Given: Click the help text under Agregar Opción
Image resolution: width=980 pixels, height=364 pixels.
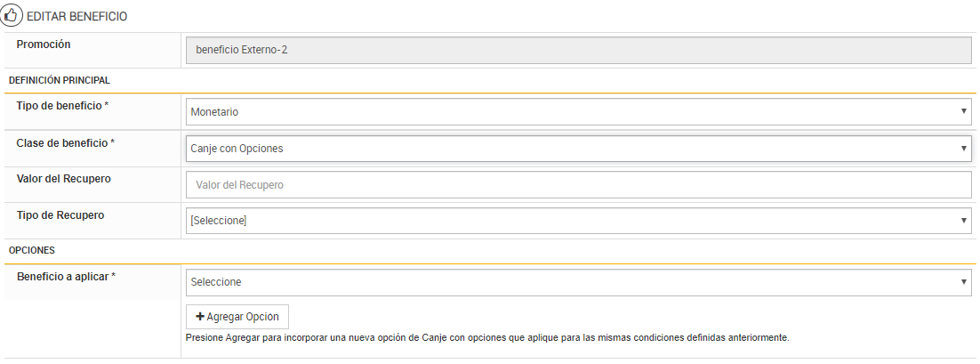Looking at the screenshot, I should (487, 338).
